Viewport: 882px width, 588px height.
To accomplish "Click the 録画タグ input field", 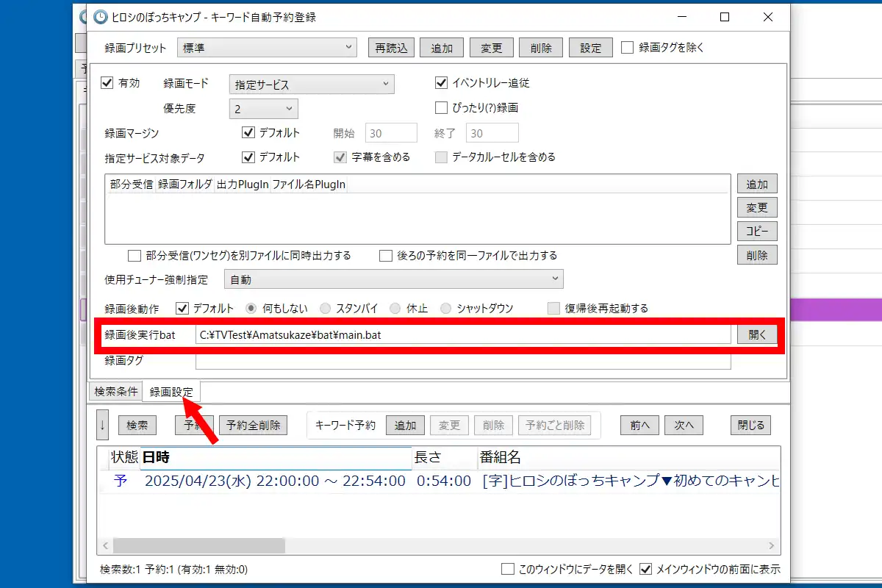I will click(x=463, y=360).
